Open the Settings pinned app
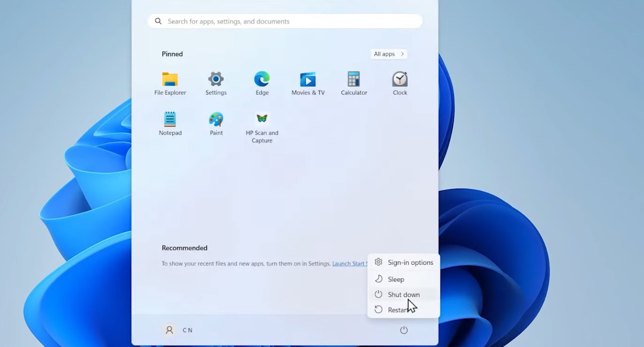Viewport: 644px width, 347px height. click(x=216, y=84)
